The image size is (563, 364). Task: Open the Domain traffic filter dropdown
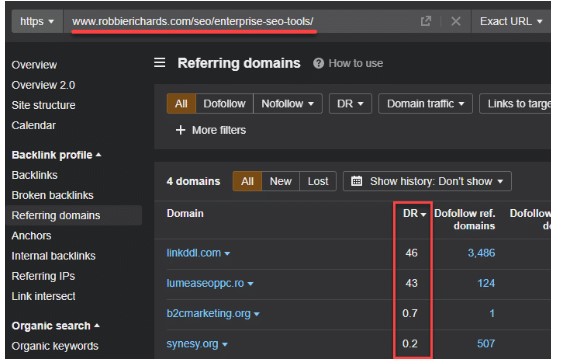coord(425,104)
